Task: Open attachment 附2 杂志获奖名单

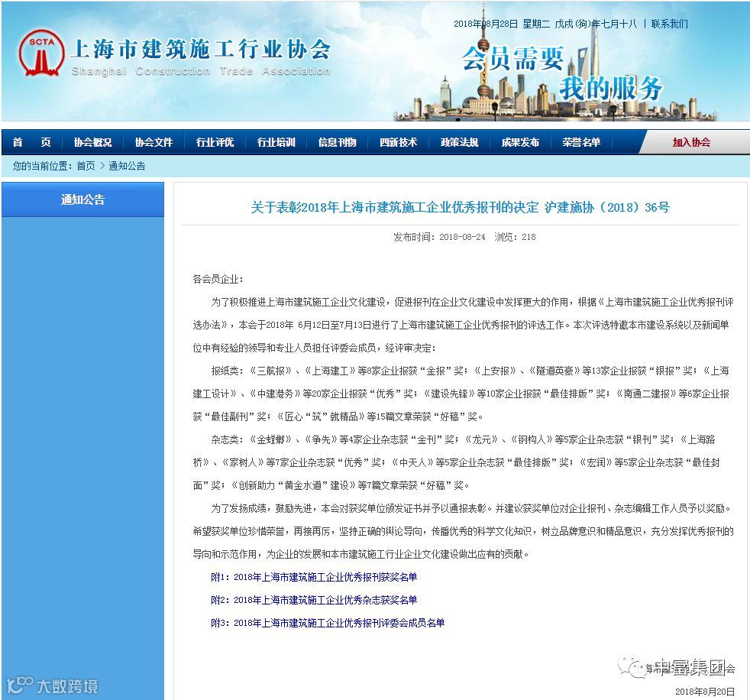Action: click(314, 600)
